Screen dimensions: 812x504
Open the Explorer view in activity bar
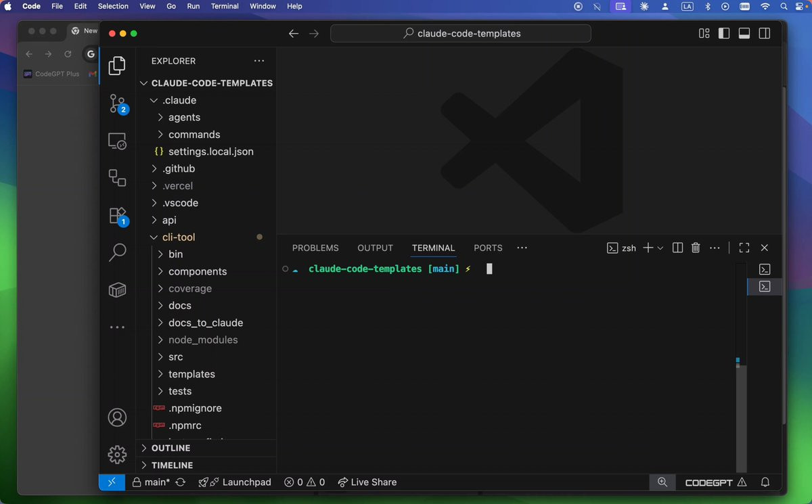pyautogui.click(x=117, y=66)
